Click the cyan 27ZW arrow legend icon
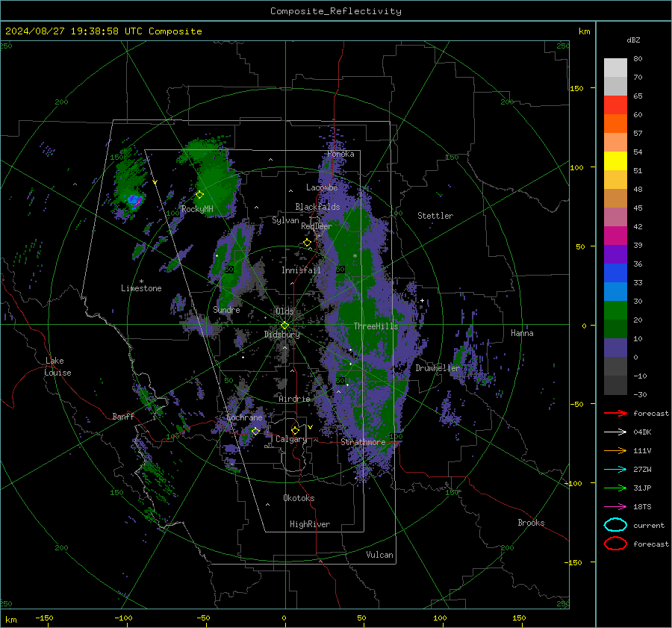The image size is (672, 628). pos(615,470)
